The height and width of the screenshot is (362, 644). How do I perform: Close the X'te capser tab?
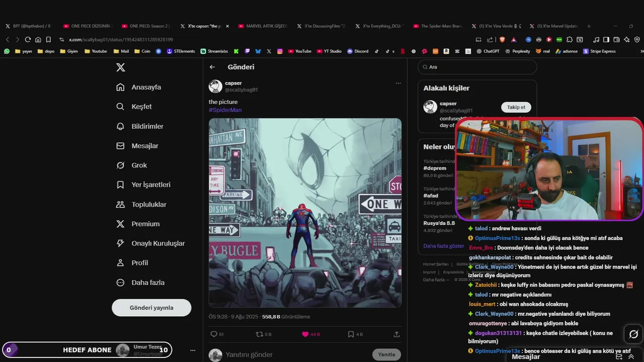[x=227, y=26]
